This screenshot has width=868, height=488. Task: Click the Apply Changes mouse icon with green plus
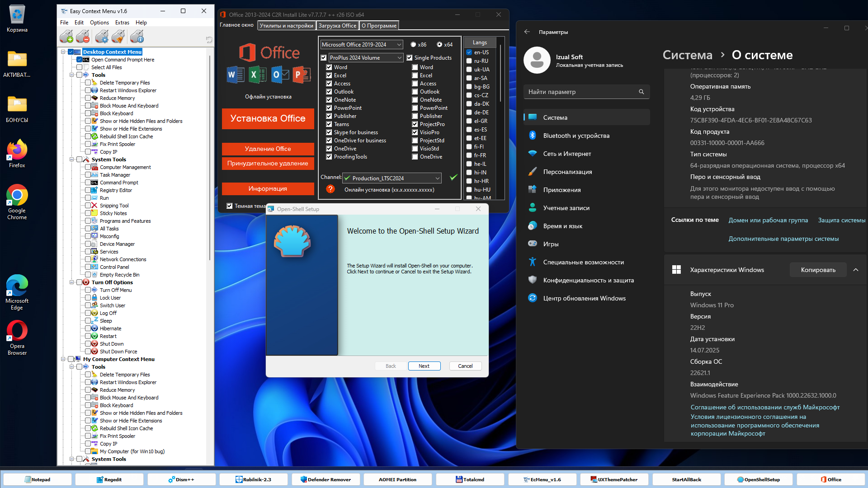click(x=66, y=36)
